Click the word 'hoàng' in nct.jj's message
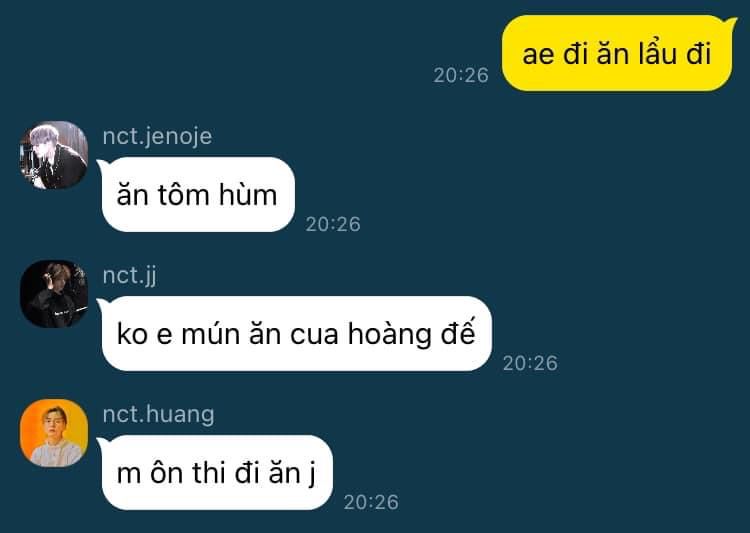 [x=389, y=334]
